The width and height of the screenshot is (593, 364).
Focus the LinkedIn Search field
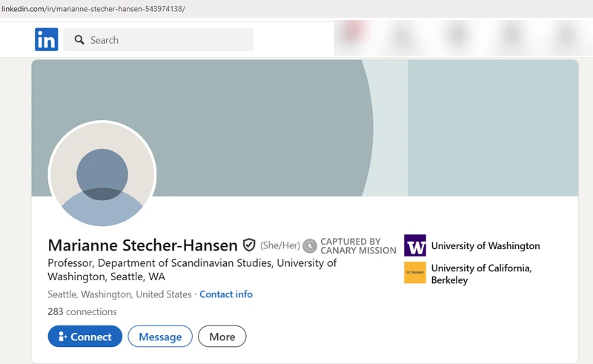[158, 39]
